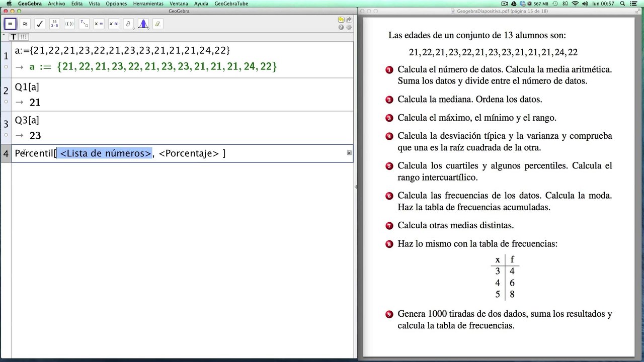Open the Ventana menu
Image resolution: width=644 pixels, height=362 pixels.
coord(179,4)
